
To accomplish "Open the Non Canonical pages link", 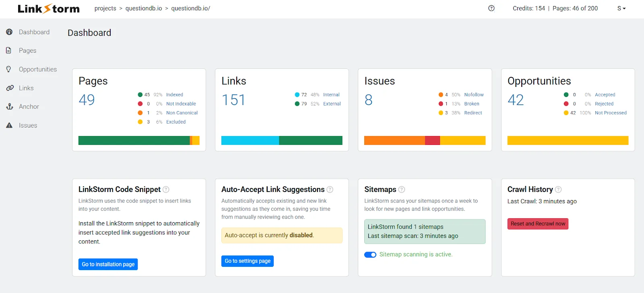I will click(182, 113).
